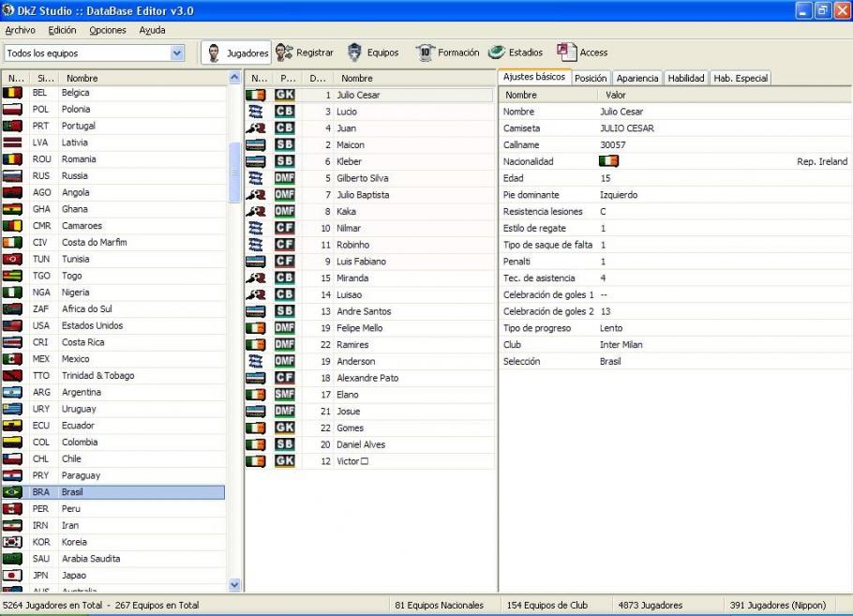The image size is (853, 616).
Task: Sort players by the D... number column header
Action: pos(318,79)
